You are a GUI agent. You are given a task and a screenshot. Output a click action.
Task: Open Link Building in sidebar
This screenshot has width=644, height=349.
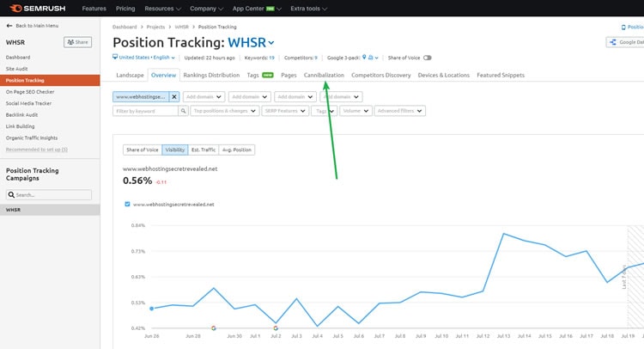[x=20, y=126]
